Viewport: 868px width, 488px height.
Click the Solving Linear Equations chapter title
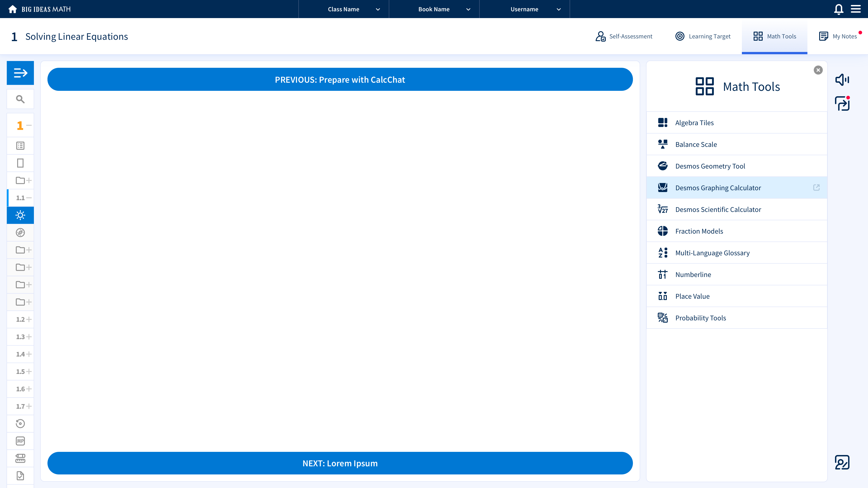[76, 36]
